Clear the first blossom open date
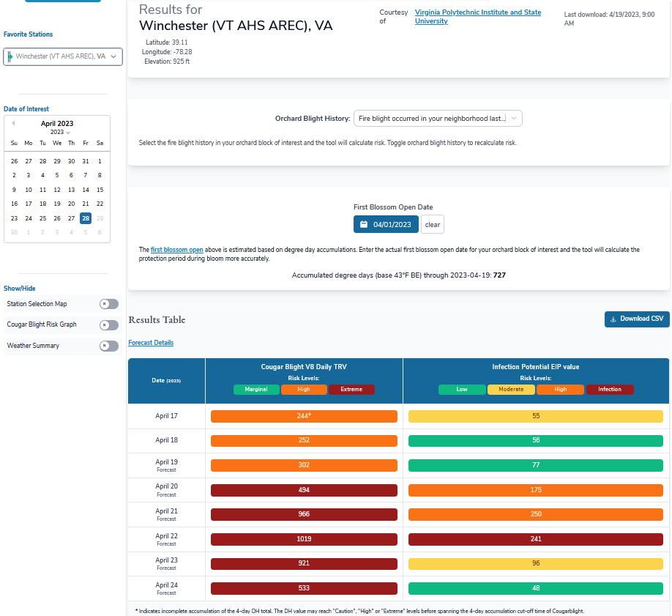This screenshot has width=672, height=616. [433, 224]
